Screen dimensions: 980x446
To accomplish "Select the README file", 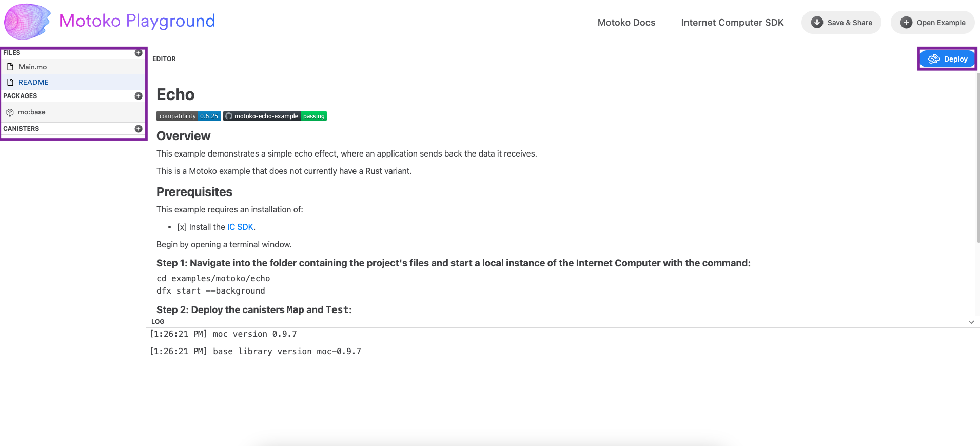I will [x=73, y=82].
